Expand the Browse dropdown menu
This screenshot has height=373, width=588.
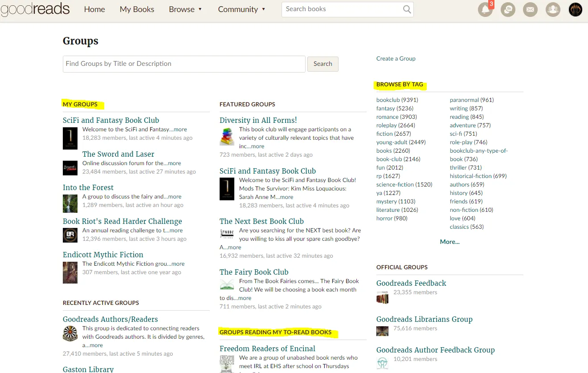[x=185, y=9]
